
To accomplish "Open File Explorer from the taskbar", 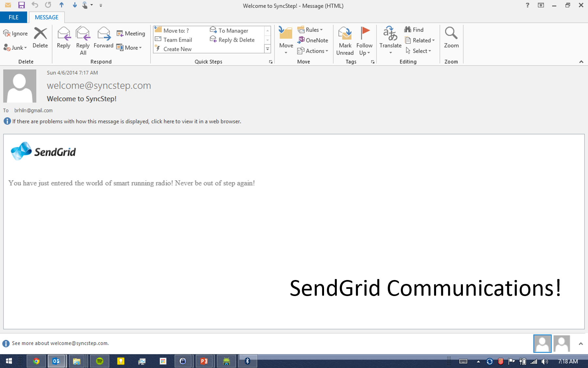I will 77,361.
